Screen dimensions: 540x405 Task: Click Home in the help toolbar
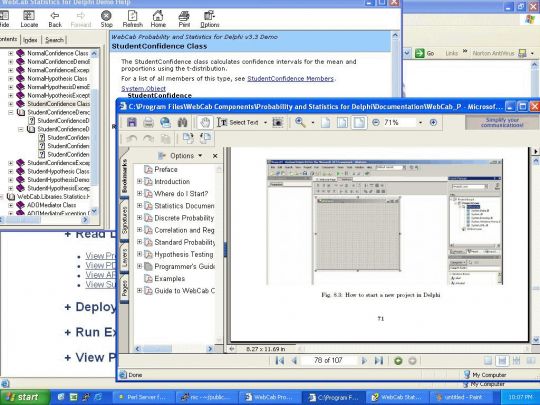coord(158,19)
